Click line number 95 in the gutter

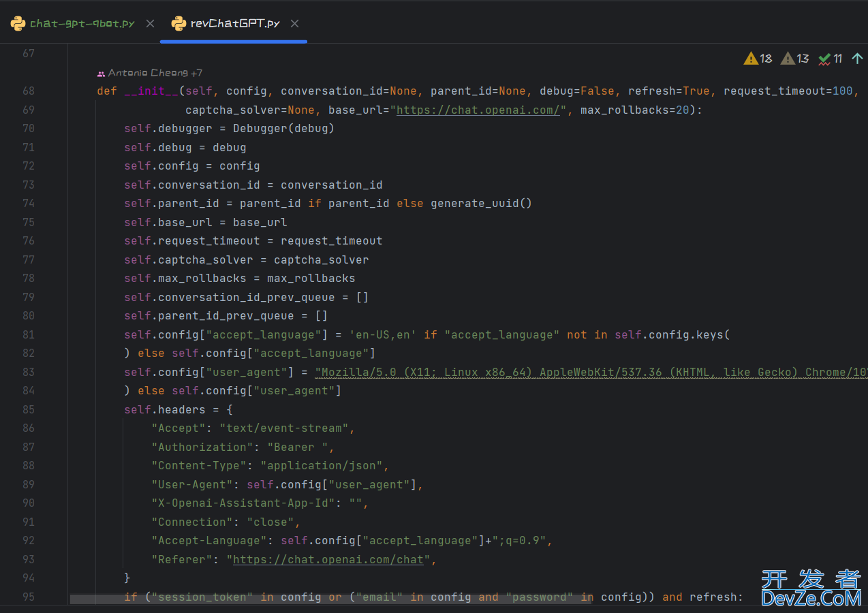pyautogui.click(x=28, y=597)
